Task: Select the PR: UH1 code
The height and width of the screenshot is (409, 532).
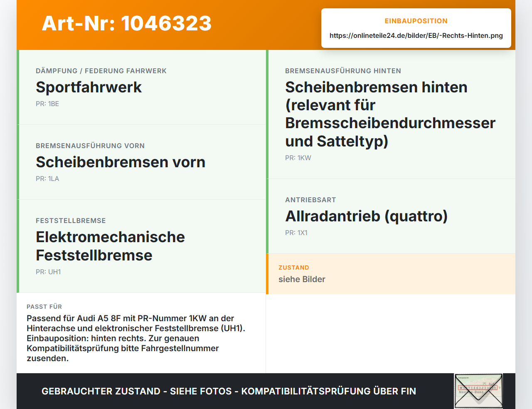Action: [48, 272]
